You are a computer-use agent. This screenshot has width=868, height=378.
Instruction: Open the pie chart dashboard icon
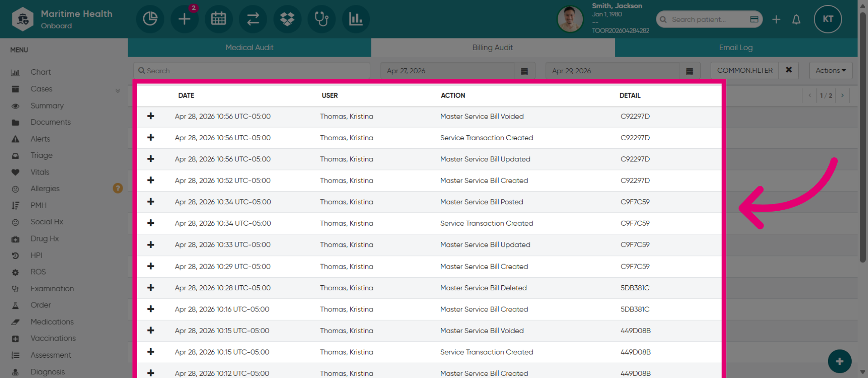150,19
